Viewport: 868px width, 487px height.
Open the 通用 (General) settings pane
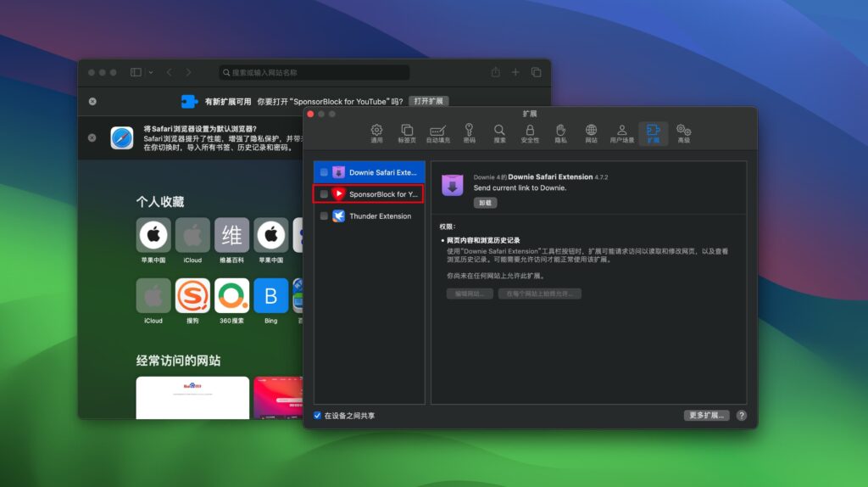(376, 133)
